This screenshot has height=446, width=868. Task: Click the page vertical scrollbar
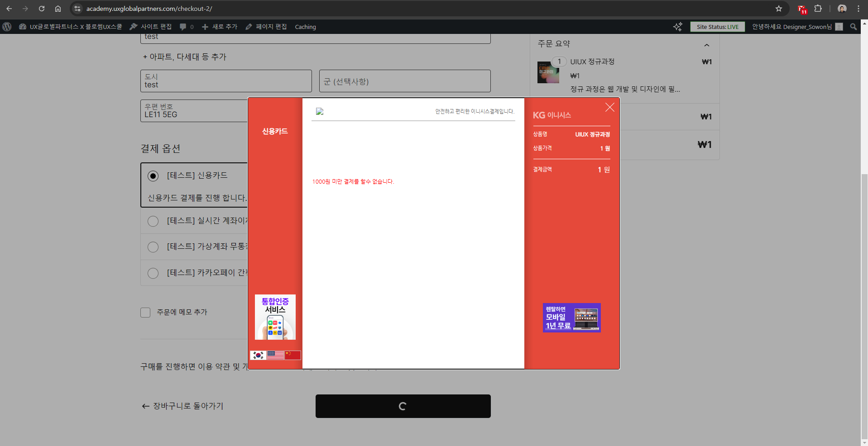(864, 307)
